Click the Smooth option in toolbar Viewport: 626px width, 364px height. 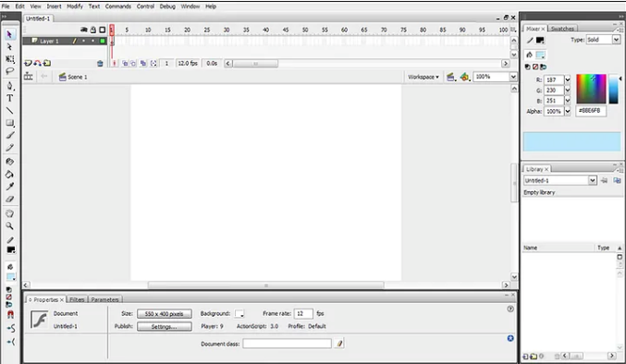click(x=10, y=329)
